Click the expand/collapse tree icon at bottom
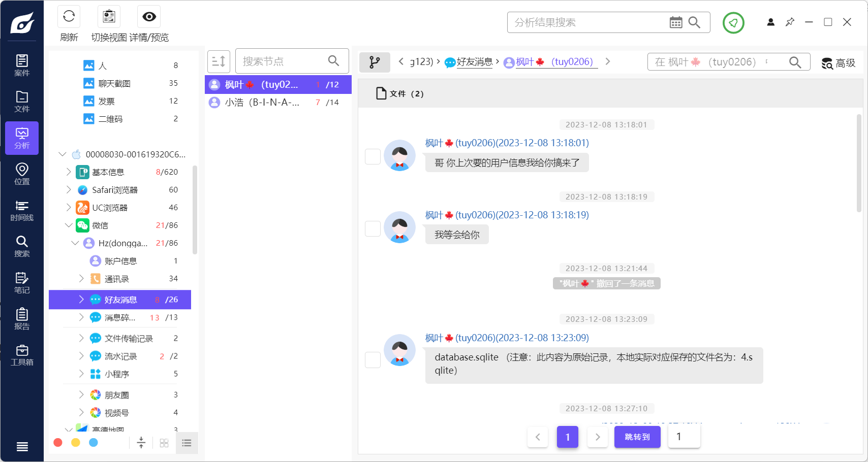Image resolution: width=868 pixels, height=462 pixels. click(x=141, y=443)
